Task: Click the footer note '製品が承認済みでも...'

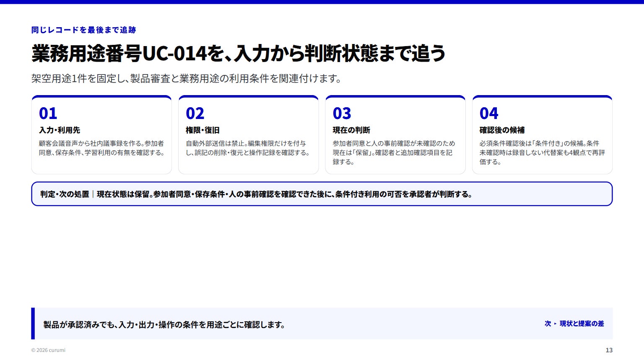Action: 164,324
